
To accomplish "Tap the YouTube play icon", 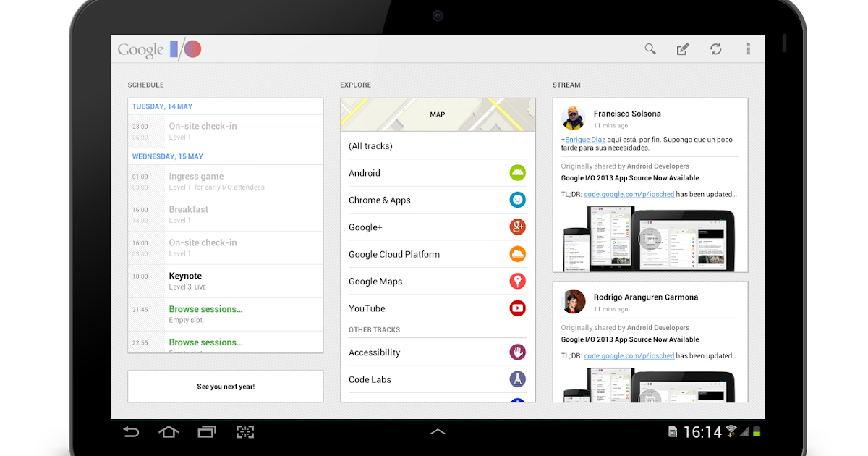I will [x=517, y=308].
